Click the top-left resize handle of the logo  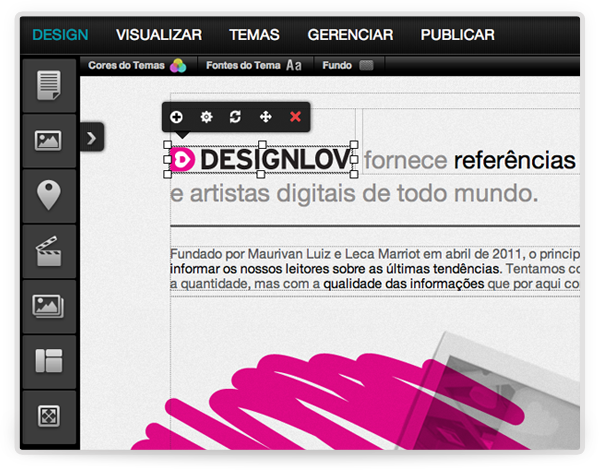(x=167, y=145)
